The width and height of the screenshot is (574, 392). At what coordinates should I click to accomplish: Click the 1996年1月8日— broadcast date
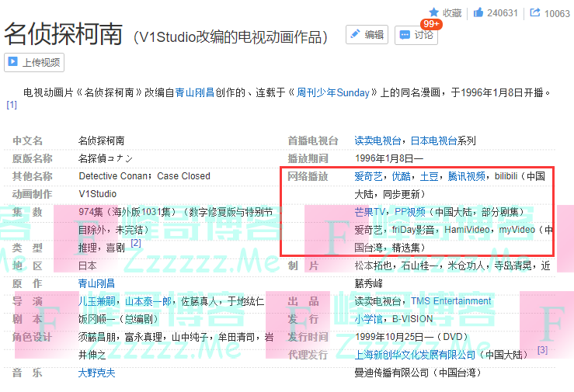tap(389, 158)
